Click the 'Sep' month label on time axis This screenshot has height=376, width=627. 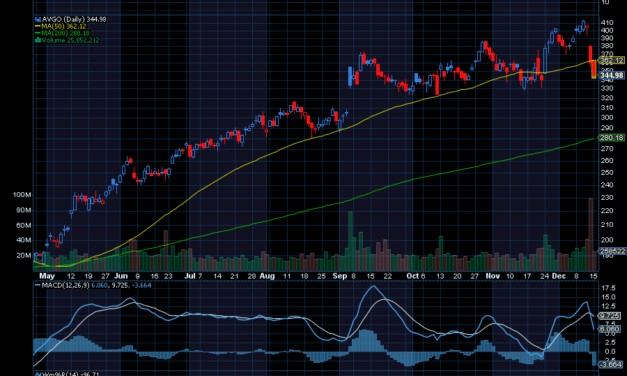pos(340,276)
